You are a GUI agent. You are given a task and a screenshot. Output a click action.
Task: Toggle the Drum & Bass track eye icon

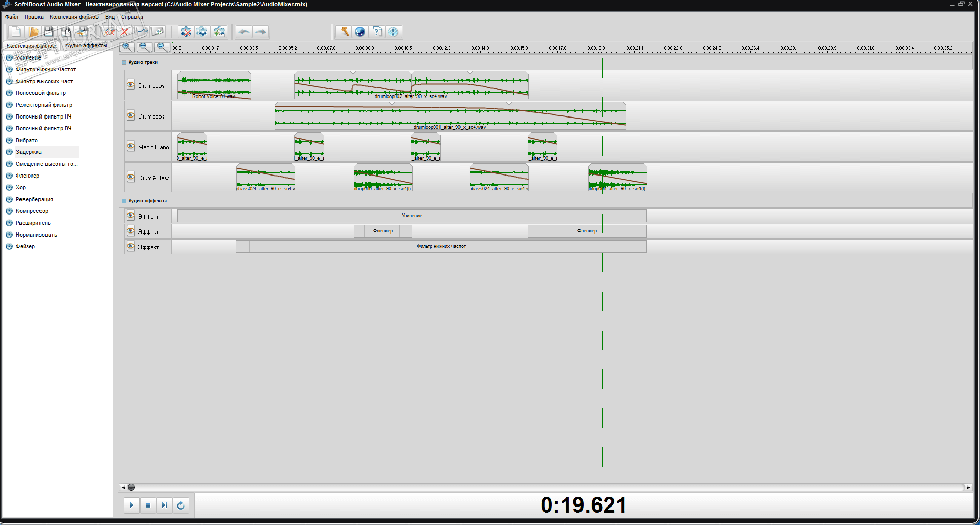pos(131,178)
